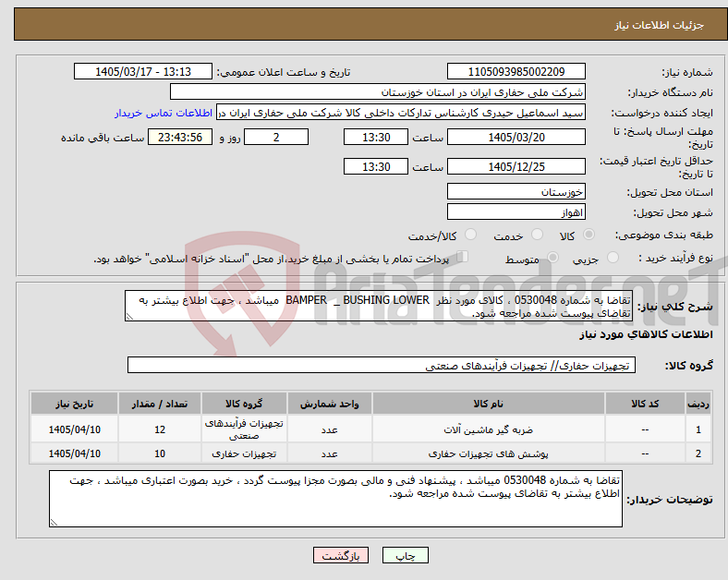Click the goods group field تجهیزات حفاری
This screenshot has width=728, height=580.
coord(382,365)
